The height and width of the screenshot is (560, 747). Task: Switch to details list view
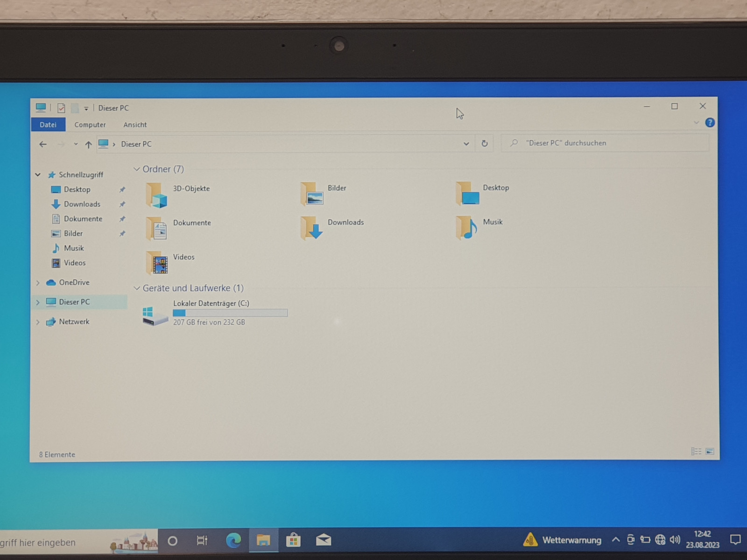(x=696, y=451)
